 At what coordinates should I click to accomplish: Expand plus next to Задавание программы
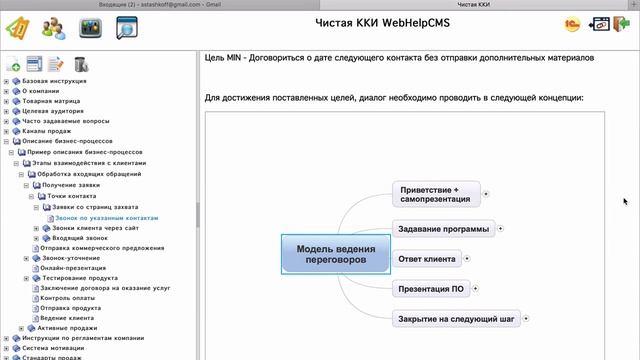500,229
